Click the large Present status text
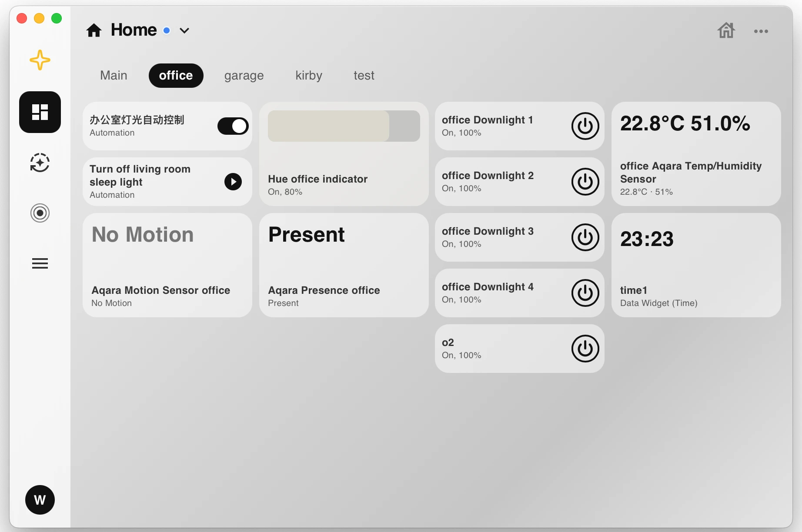The image size is (802, 532). tap(307, 235)
